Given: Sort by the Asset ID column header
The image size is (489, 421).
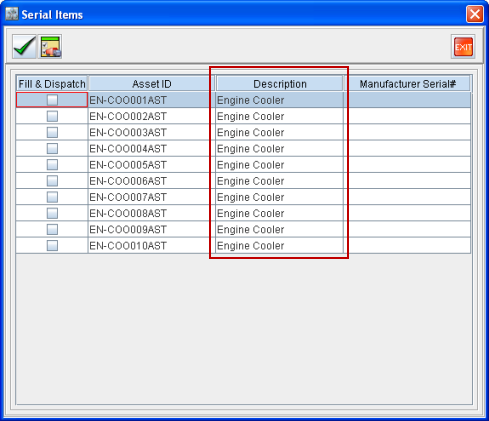Looking at the screenshot, I should point(152,84).
